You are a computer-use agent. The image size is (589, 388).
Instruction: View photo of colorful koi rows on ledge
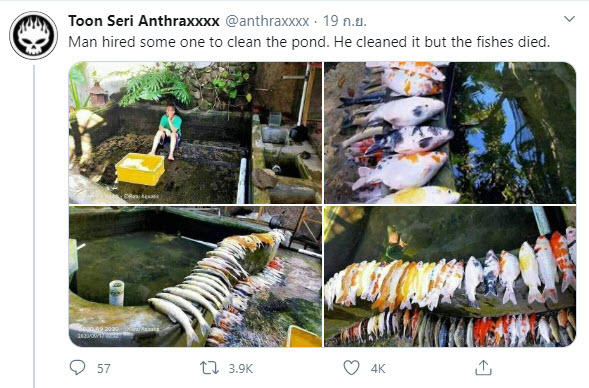[x=450, y=276]
